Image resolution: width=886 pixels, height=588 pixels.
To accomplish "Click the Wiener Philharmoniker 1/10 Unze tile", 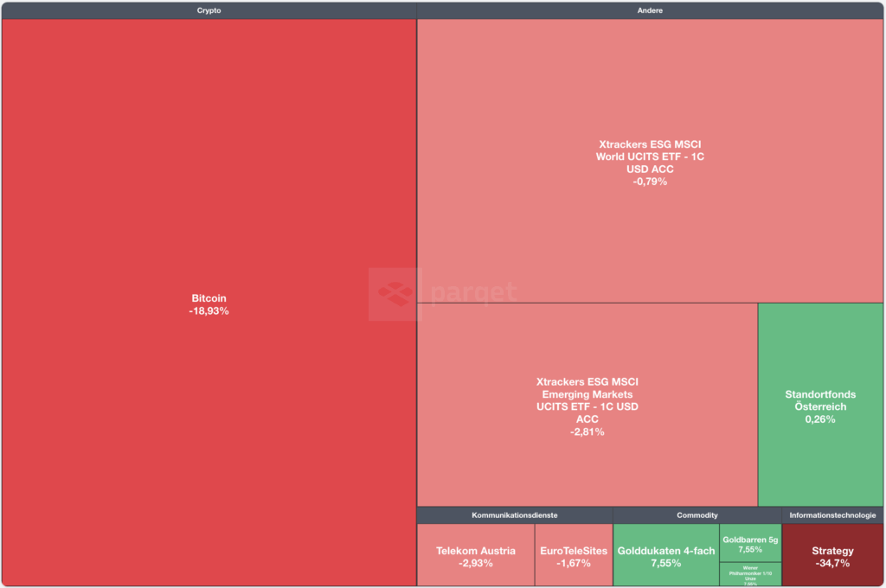I will click(750, 574).
